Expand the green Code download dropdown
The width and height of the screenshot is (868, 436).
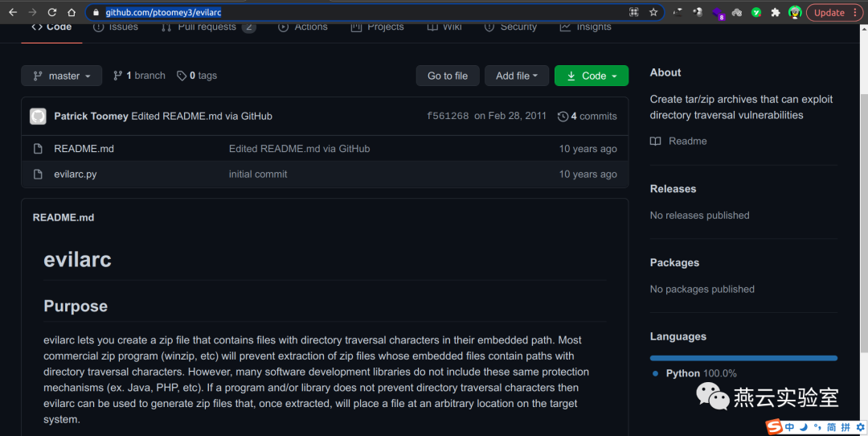coord(592,76)
